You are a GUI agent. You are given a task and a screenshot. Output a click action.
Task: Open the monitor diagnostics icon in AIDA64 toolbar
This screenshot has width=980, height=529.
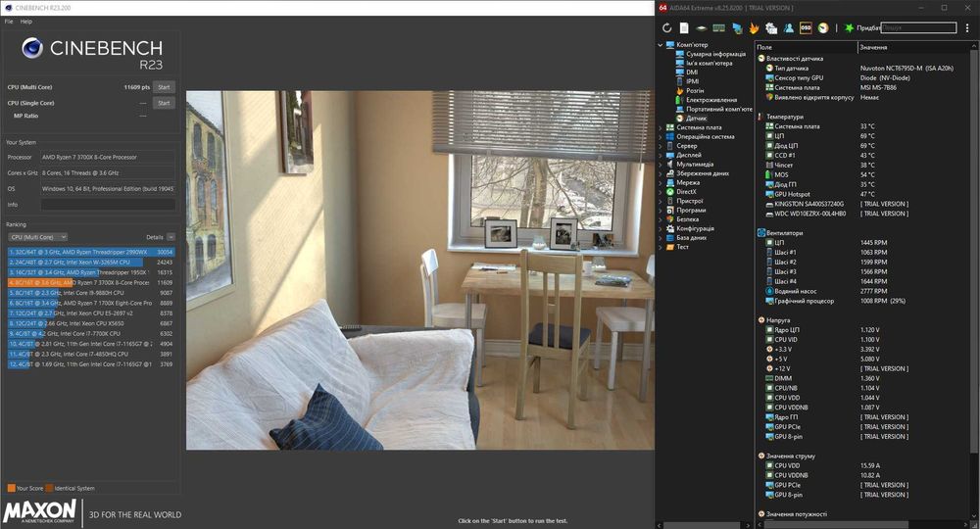click(x=737, y=28)
